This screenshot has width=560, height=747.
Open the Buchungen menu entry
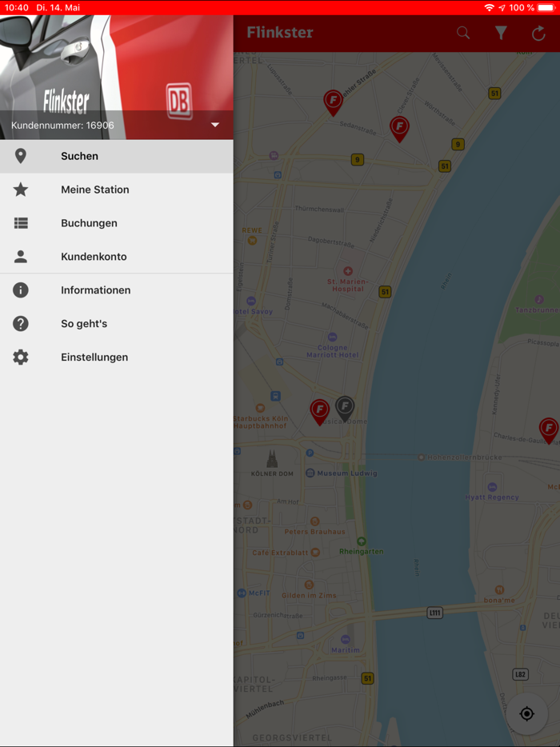[117, 223]
